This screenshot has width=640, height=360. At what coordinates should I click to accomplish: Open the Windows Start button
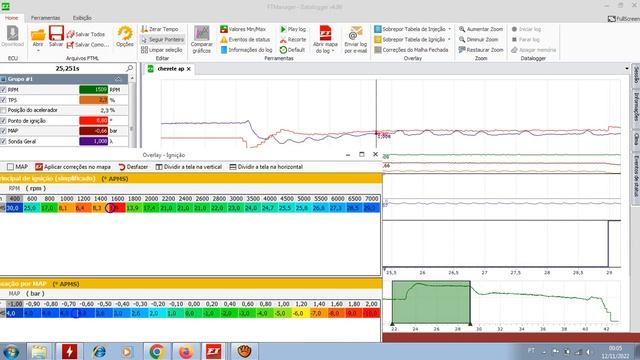[11, 351]
